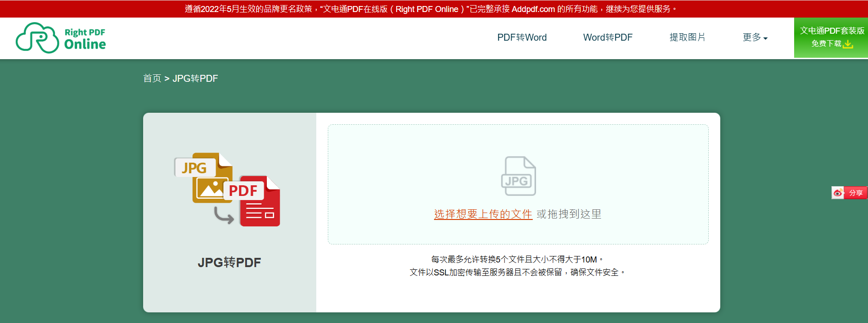Select 提取图片 in the navigation bar

pyautogui.click(x=687, y=37)
